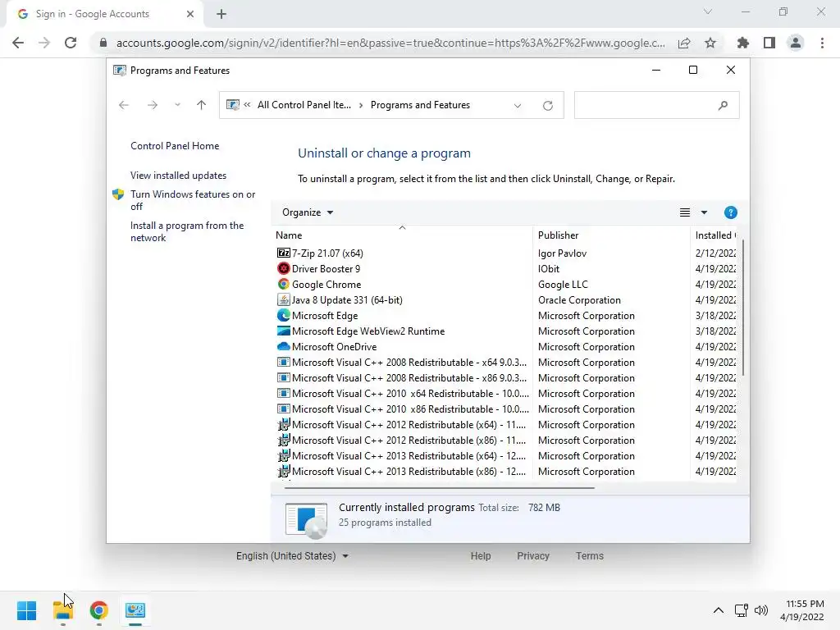This screenshot has width=840, height=630.
Task: Reload the Chrome page
Action: [x=71, y=43]
